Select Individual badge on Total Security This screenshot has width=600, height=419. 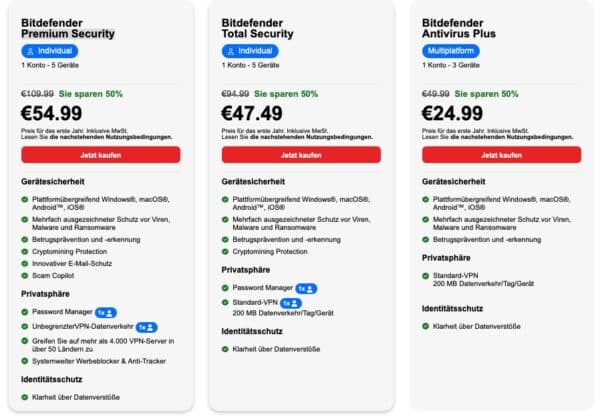coord(250,51)
